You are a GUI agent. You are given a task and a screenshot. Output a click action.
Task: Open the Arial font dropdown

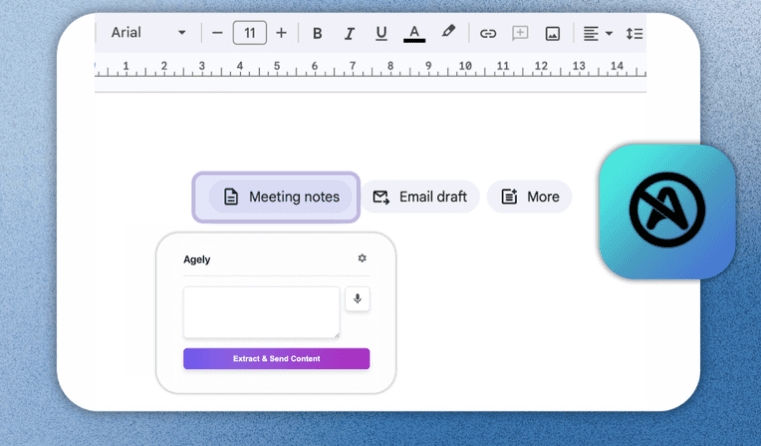pyautogui.click(x=148, y=33)
